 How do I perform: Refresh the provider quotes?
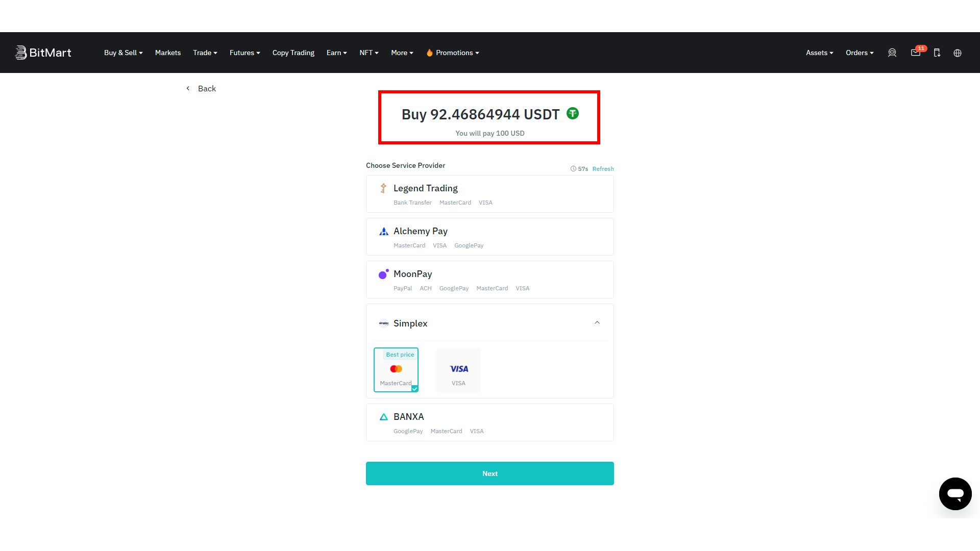click(x=603, y=169)
